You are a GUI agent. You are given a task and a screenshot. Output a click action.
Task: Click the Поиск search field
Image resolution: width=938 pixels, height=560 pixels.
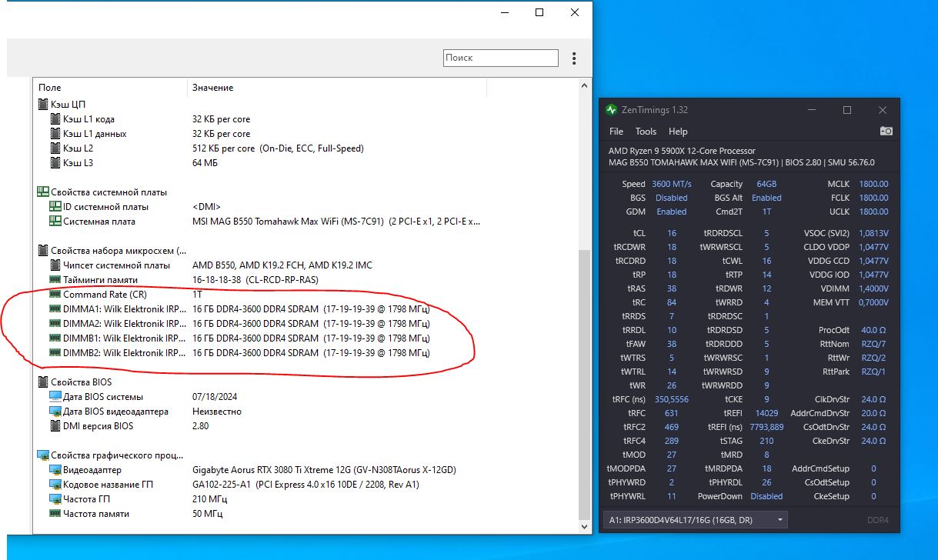tap(501, 58)
